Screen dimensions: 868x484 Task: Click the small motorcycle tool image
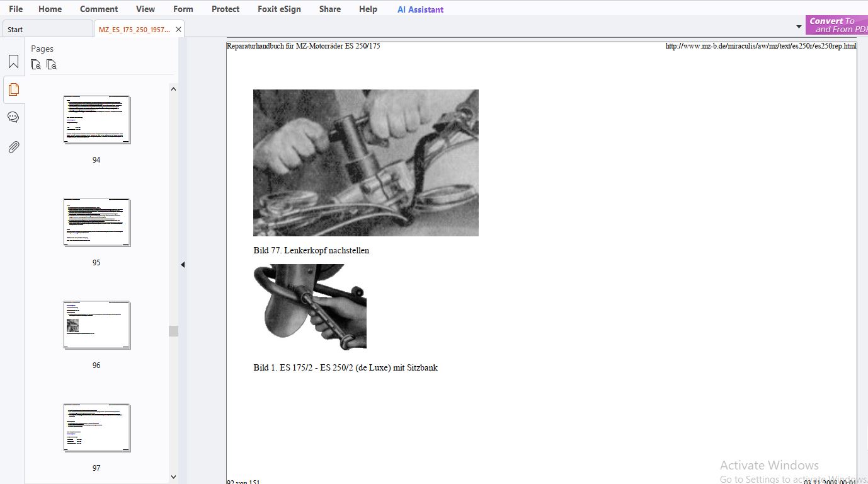[310, 306]
